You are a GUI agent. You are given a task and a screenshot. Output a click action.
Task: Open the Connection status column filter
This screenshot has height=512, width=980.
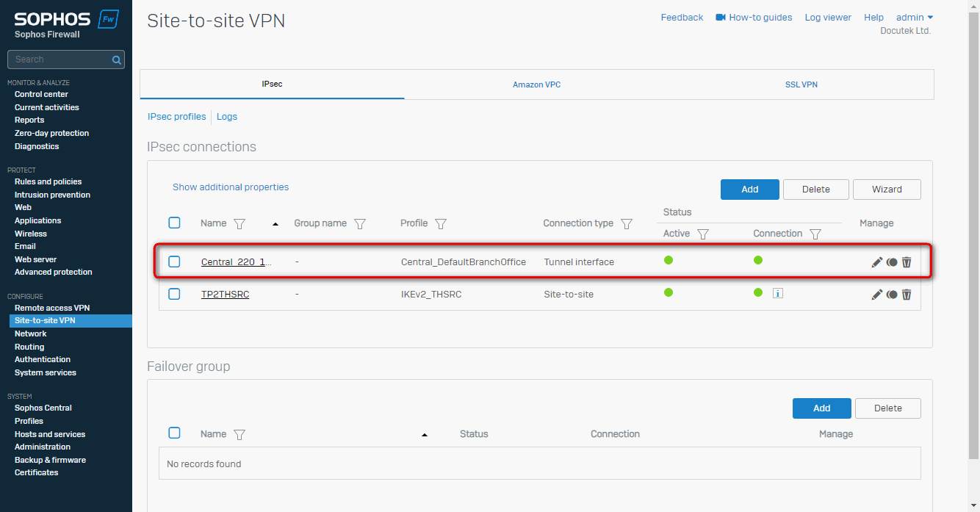click(x=815, y=234)
